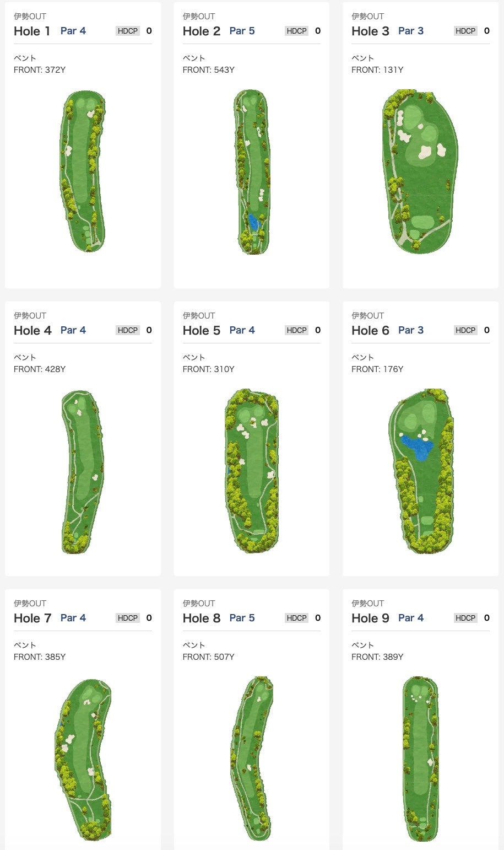Open the Hole 4 course map thumbnail
504x850 pixels.
tap(83, 472)
